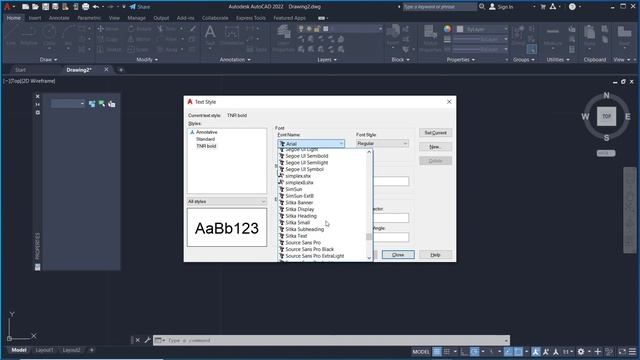Click the font list scrollbar thumb
This screenshot has height=360, width=640.
369,237
